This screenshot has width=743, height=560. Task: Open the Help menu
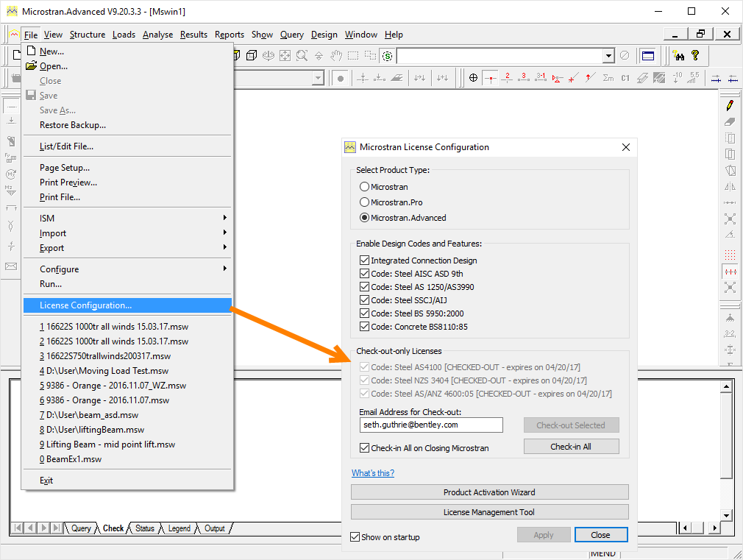(x=394, y=35)
